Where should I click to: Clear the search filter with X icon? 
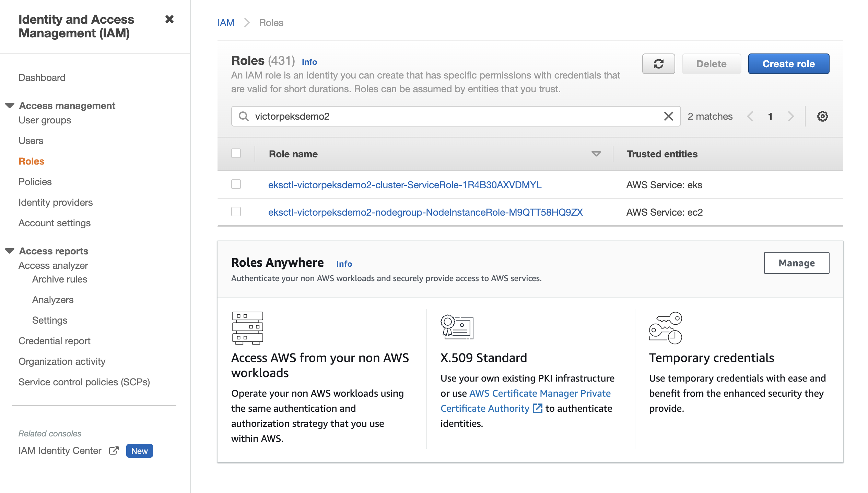[x=668, y=116]
